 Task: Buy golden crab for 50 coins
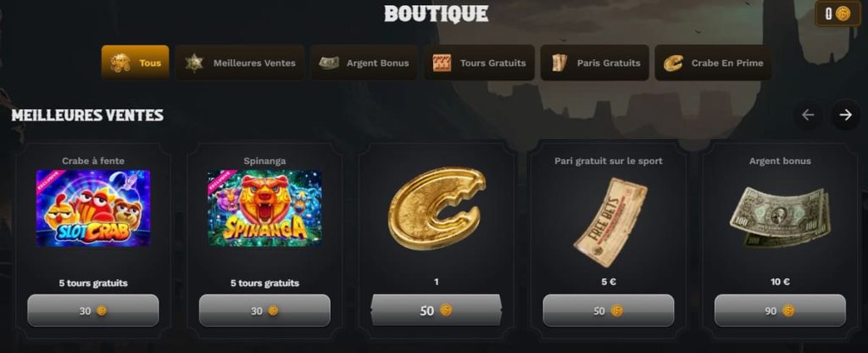[437, 311]
